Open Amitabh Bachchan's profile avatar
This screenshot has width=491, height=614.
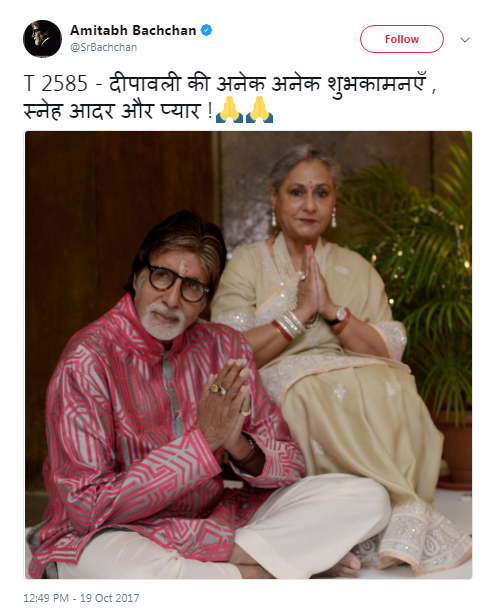tap(42, 39)
